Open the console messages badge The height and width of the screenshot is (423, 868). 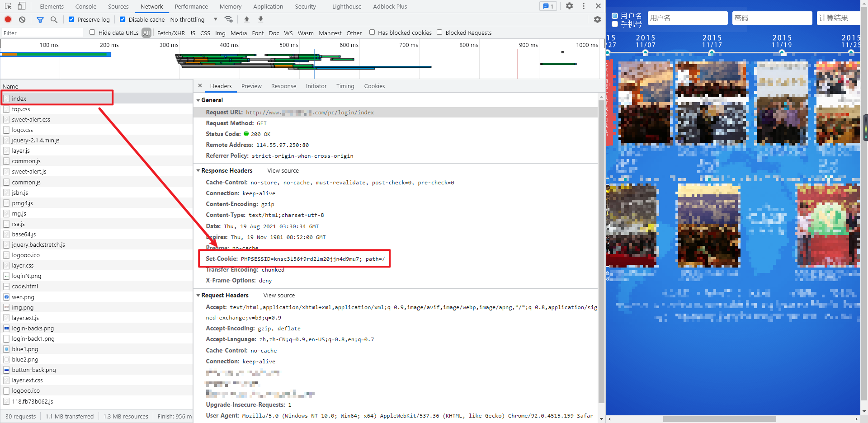pyautogui.click(x=548, y=6)
